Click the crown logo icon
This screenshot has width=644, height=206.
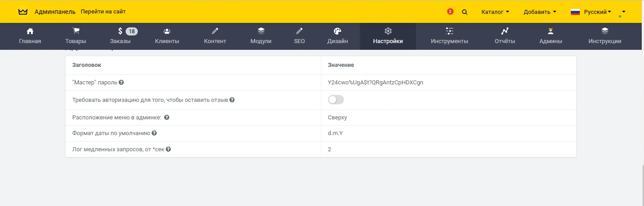click(23, 12)
